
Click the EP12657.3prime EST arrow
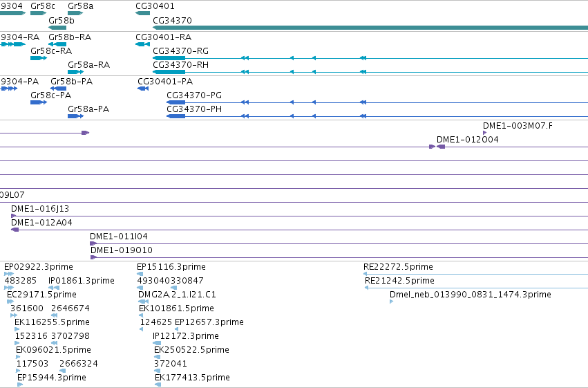point(177,329)
